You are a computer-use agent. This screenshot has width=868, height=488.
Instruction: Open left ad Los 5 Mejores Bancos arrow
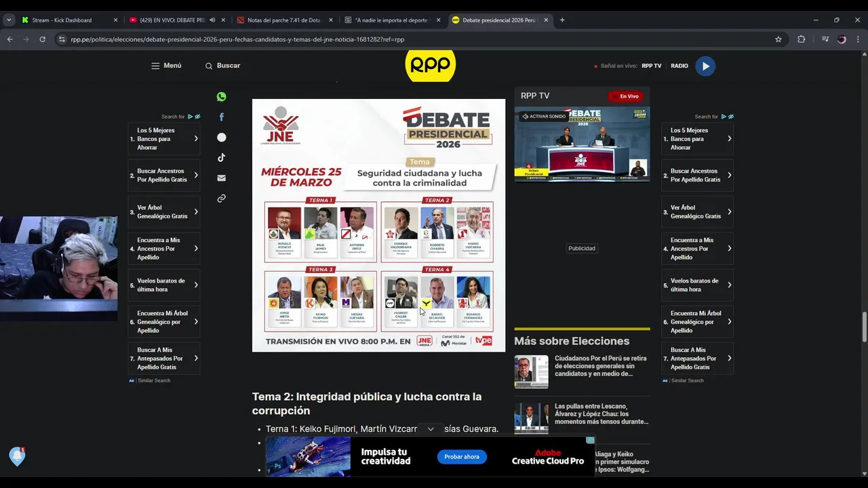pyautogui.click(x=196, y=138)
